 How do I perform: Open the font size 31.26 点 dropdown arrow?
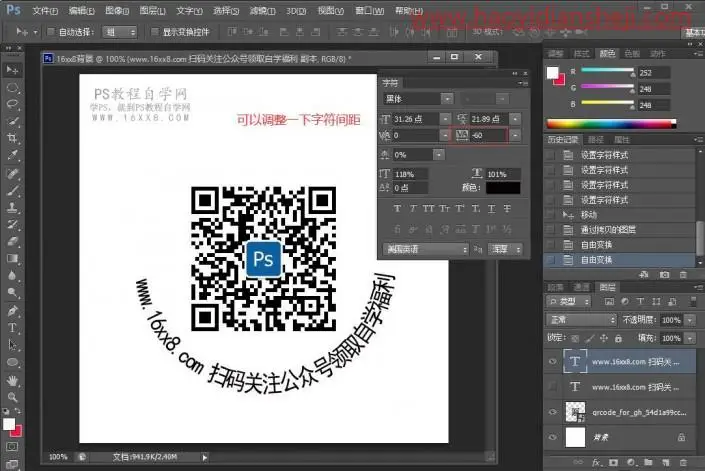[445, 119]
